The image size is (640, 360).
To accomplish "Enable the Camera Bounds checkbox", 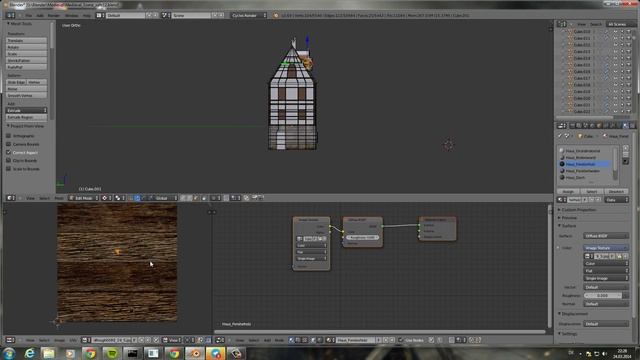I will pyautogui.click(x=9, y=144).
